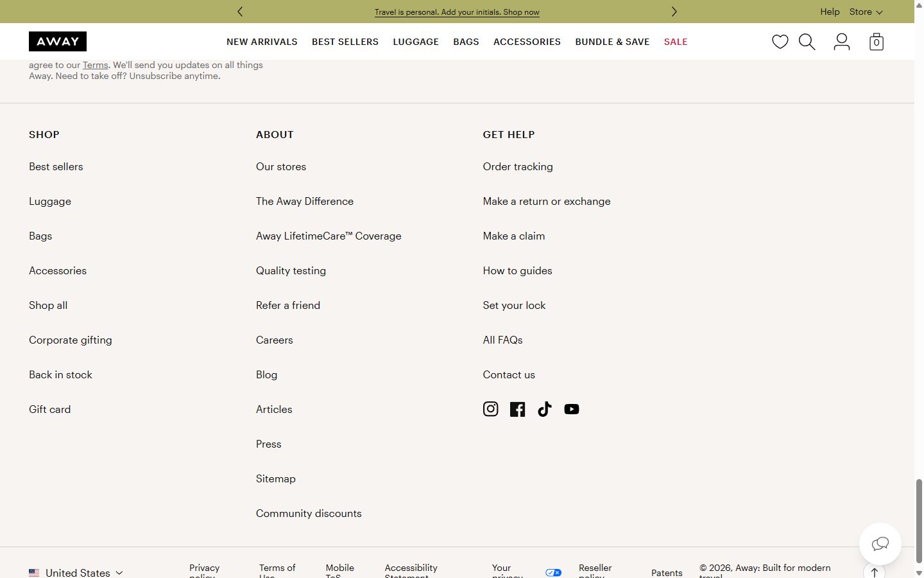This screenshot has height=578, width=924.
Task: Expand the Store dropdown
Action: [x=866, y=12]
